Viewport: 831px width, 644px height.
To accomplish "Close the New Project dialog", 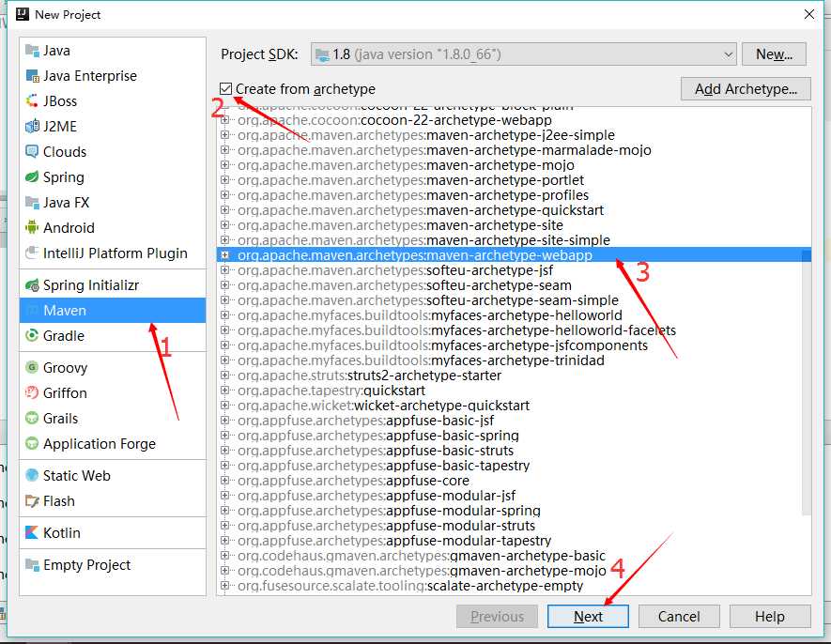I will tap(809, 14).
